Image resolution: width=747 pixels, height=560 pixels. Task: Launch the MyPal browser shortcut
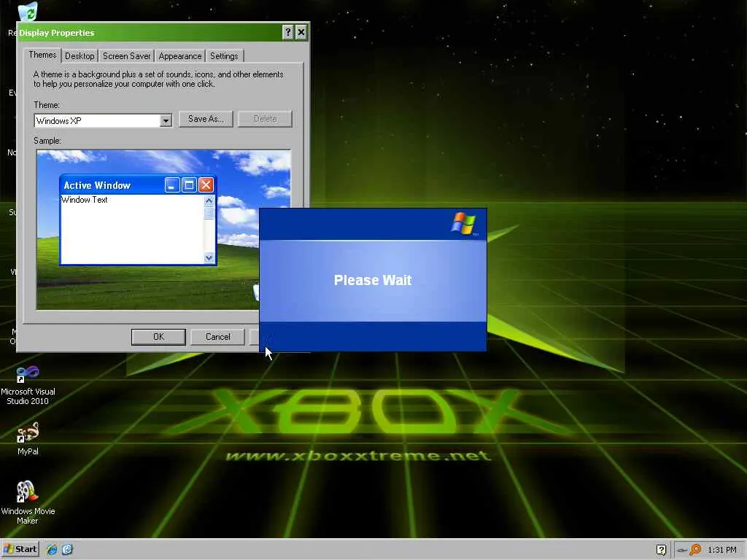[28, 438]
